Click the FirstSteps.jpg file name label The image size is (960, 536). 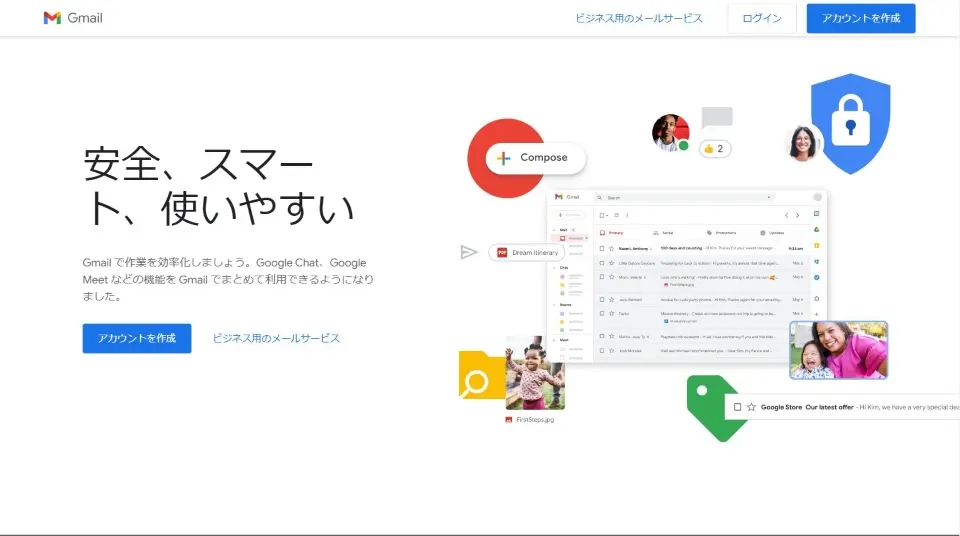[535, 420]
